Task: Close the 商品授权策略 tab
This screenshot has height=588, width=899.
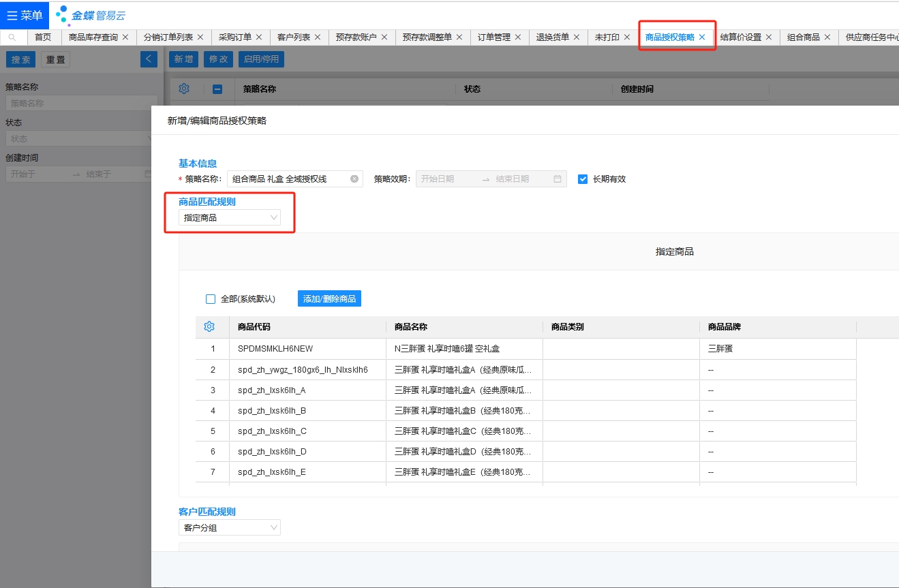Action: (702, 37)
